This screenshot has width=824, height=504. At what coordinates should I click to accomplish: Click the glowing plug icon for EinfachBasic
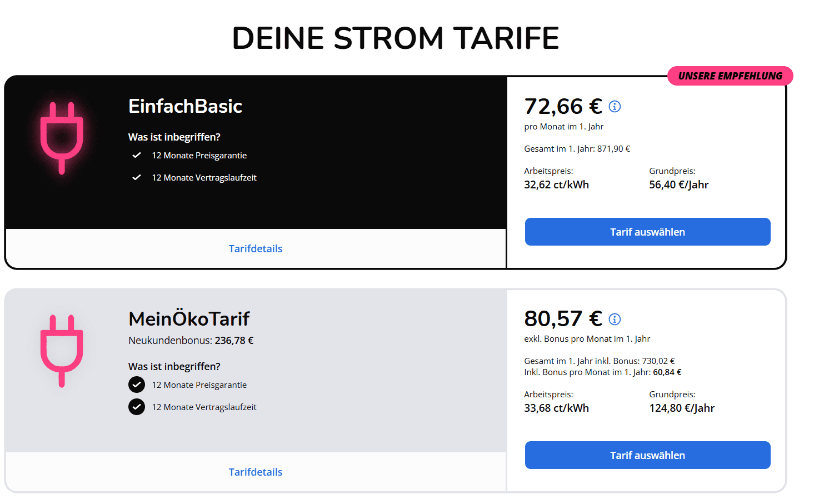click(x=62, y=138)
